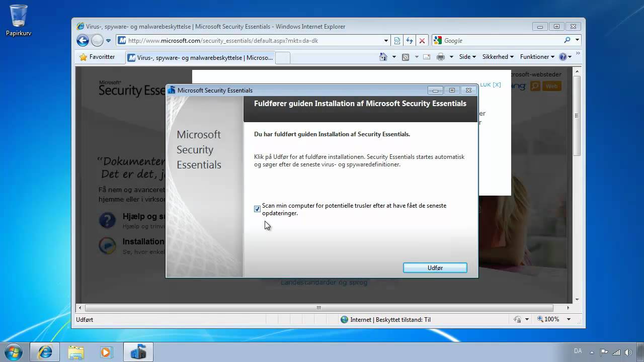Click the Udfør button to finish installation

point(435,268)
